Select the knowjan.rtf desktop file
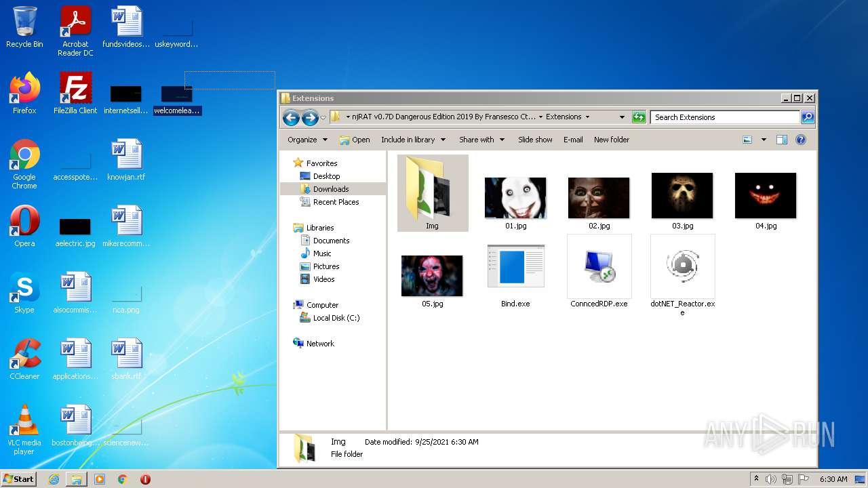The width and height of the screenshot is (868, 488). click(x=126, y=161)
